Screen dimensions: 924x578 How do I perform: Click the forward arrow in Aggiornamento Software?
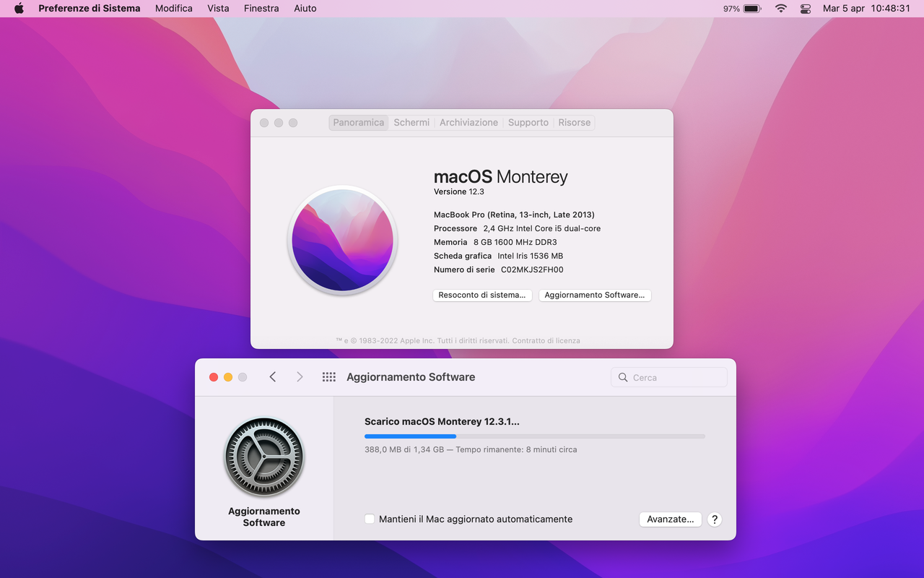tap(300, 377)
